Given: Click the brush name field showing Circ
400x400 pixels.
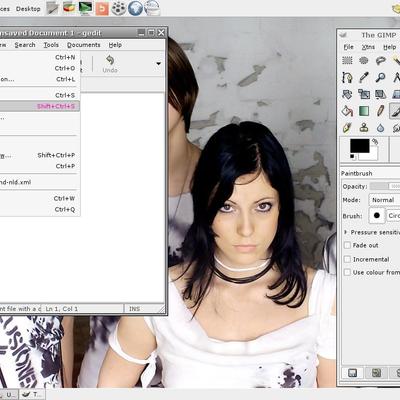Looking at the screenshot, I should [393, 216].
